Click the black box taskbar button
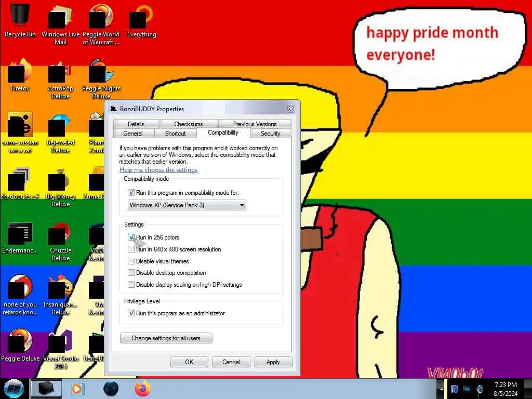Screen dimensions: 532x399 coord(46,389)
